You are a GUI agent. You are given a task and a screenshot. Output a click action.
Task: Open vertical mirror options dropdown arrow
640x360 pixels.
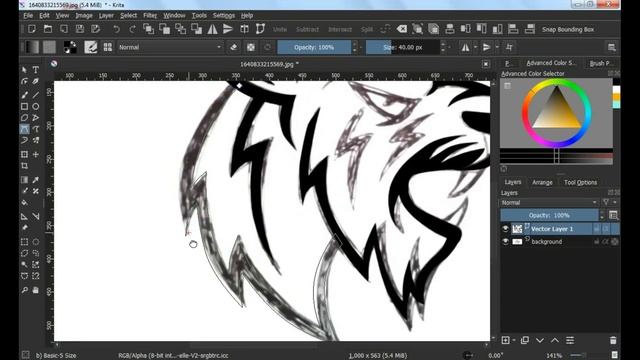click(x=497, y=47)
